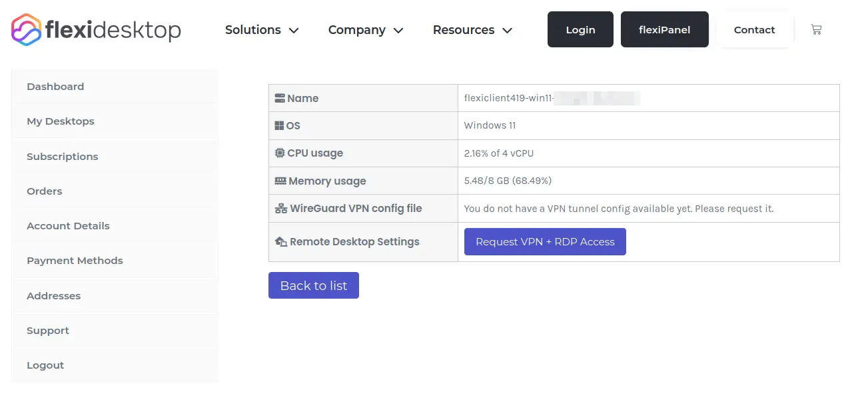
Task: Click the network icon beside WireGuard VPN
Action: [281, 209]
